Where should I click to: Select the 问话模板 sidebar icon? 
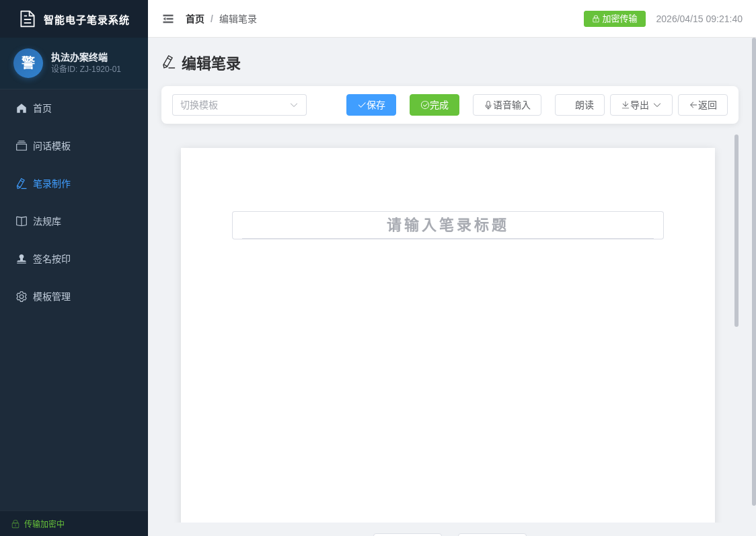click(x=21, y=146)
